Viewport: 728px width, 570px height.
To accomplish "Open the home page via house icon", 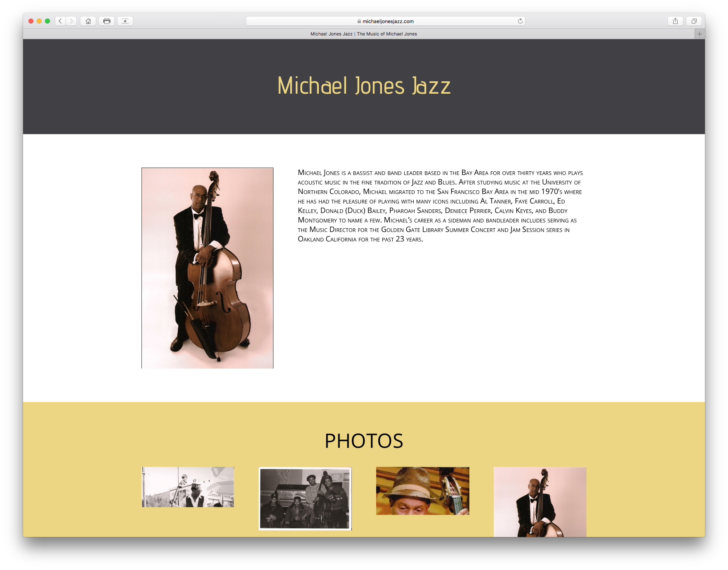I will point(88,21).
